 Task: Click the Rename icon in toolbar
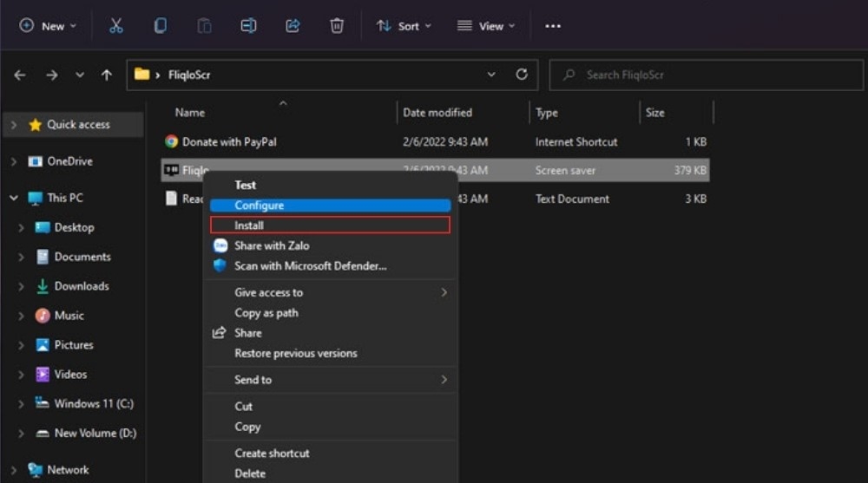[x=248, y=26]
